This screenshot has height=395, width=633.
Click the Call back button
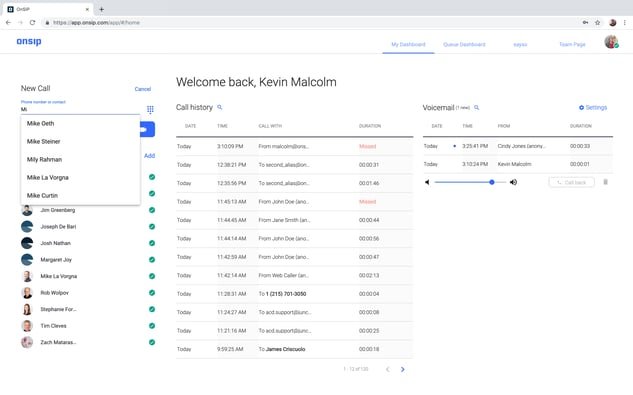(571, 183)
